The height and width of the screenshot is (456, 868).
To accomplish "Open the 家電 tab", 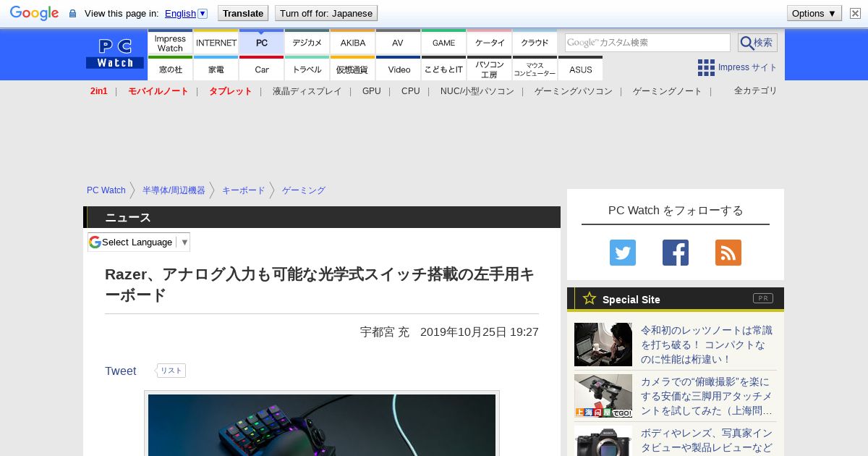I will pyautogui.click(x=216, y=69).
